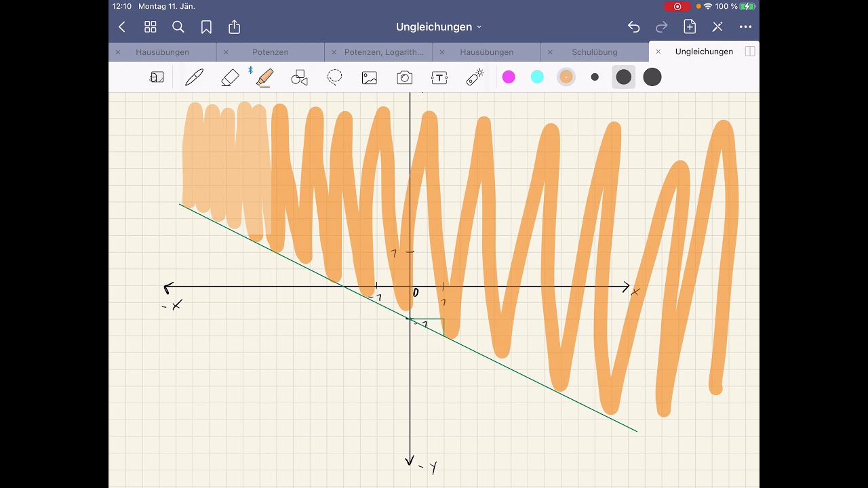
Task: Close the Potenzen, Logarith... tab
Action: [334, 52]
